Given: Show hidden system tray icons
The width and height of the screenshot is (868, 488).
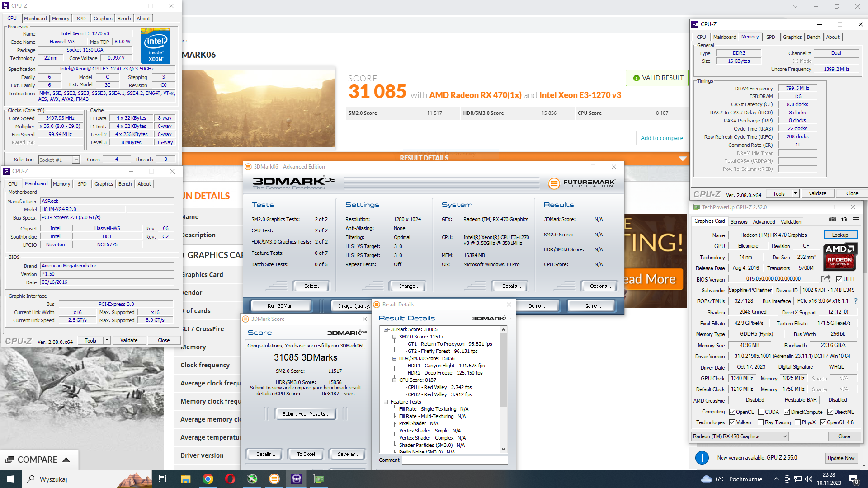Looking at the screenshot, I should coord(776,479).
